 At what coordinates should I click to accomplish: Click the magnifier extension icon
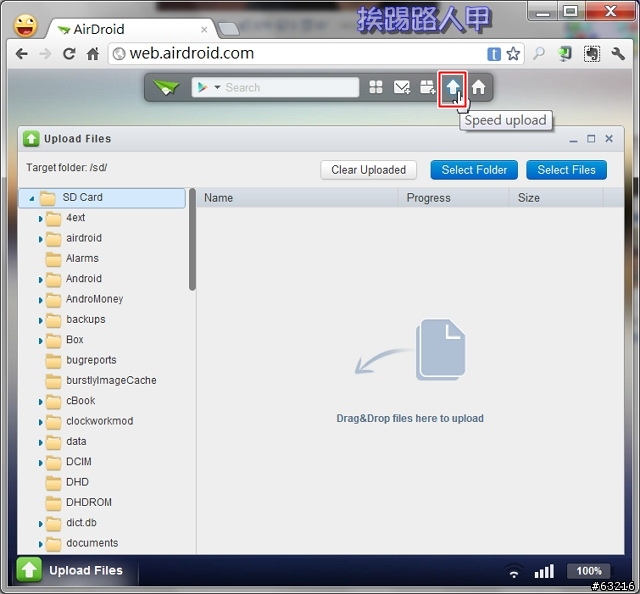(x=539, y=53)
